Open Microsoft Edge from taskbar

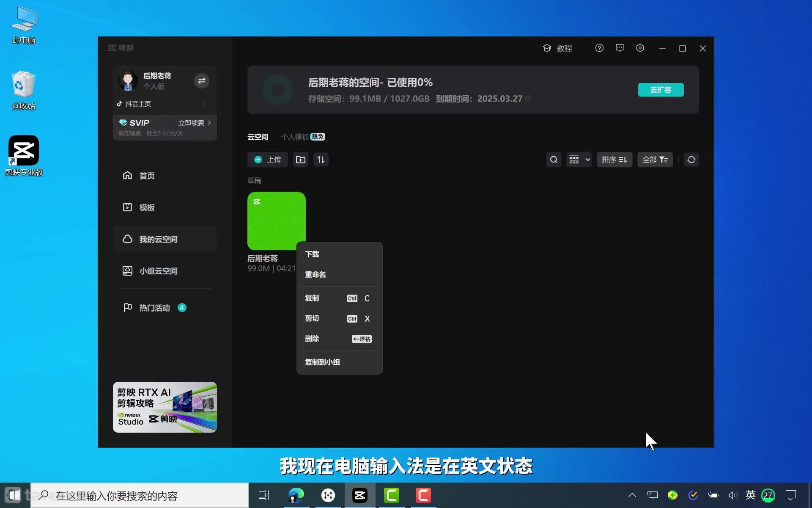click(x=296, y=495)
